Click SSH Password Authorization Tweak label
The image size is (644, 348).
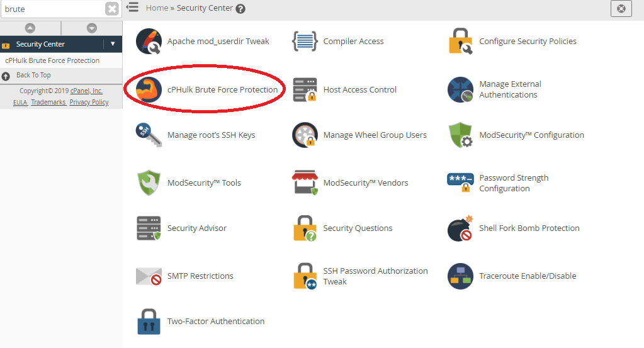pyautogui.click(x=375, y=276)
